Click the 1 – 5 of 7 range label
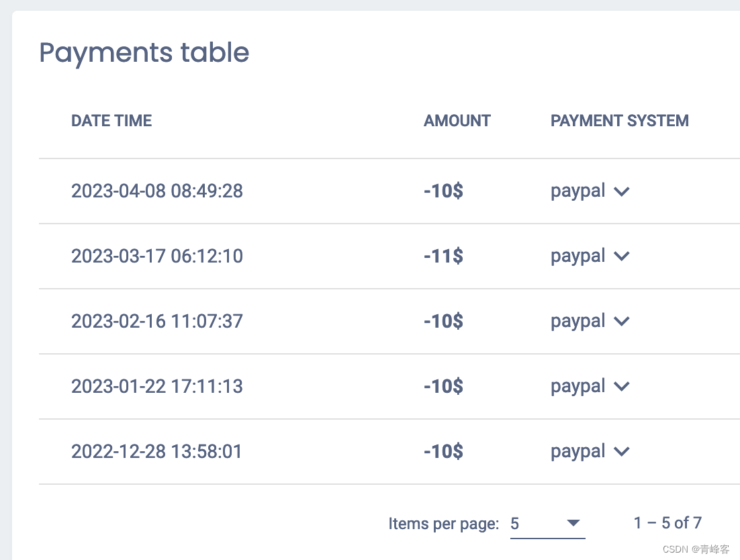740x560 pixels. click(667, 522)
